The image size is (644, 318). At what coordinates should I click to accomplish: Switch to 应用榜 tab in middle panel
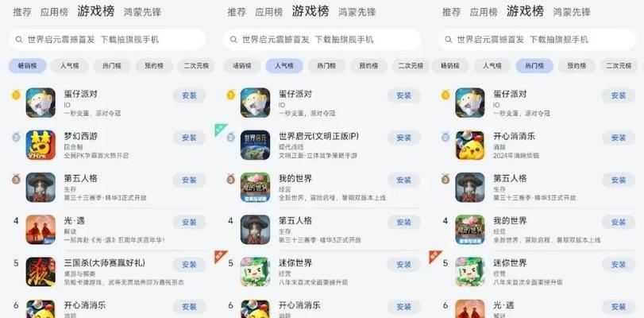pyautogui.click(x=268, y=13)
